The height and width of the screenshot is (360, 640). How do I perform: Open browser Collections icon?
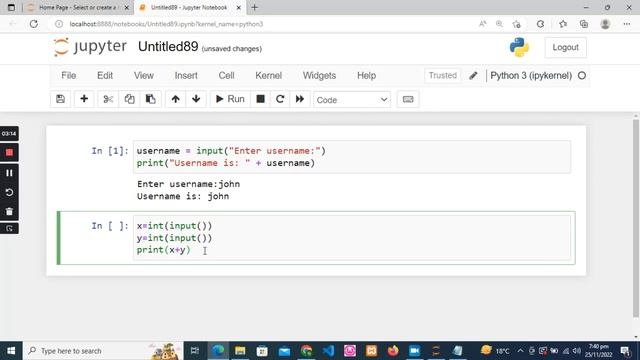(x=584, y=24)
